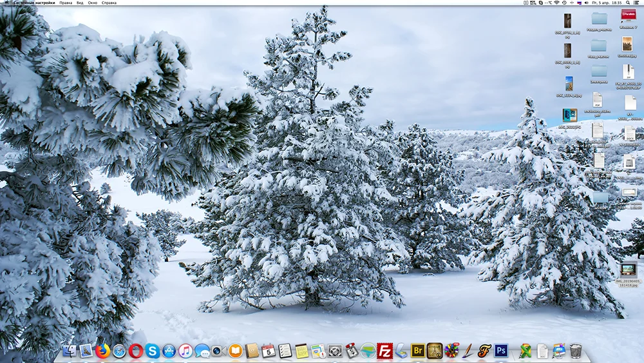The width and height of the screenshot is (644, 363).
Task: Open Spotlight search in menu bar
Action: tap(628, 3)
